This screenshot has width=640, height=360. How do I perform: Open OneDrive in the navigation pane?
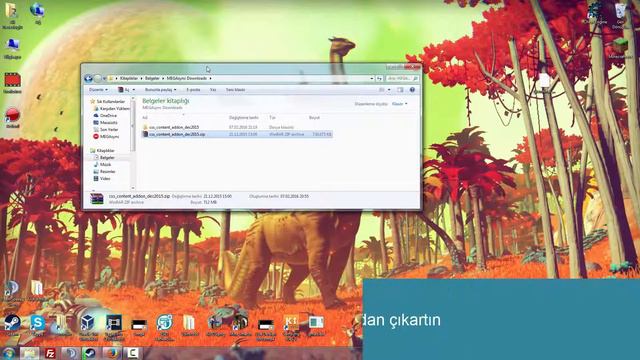(x=105, y=116)
